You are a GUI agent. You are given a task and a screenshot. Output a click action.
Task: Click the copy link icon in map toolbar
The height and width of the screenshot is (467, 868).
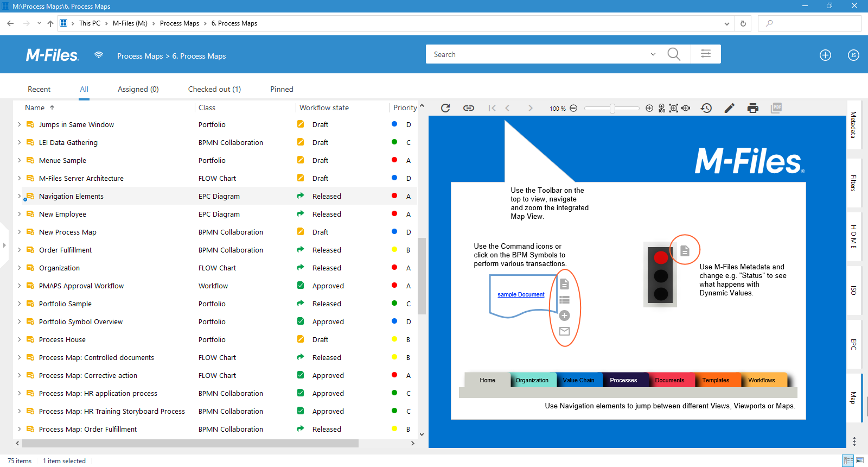pyautogui.click(x=469, y=108)
